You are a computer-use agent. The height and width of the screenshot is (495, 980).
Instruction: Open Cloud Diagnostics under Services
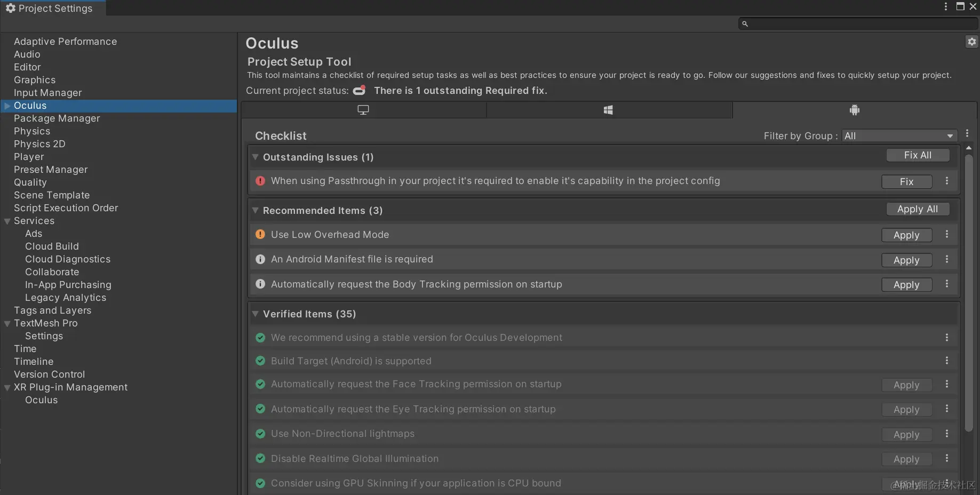(x=68, y=259)
